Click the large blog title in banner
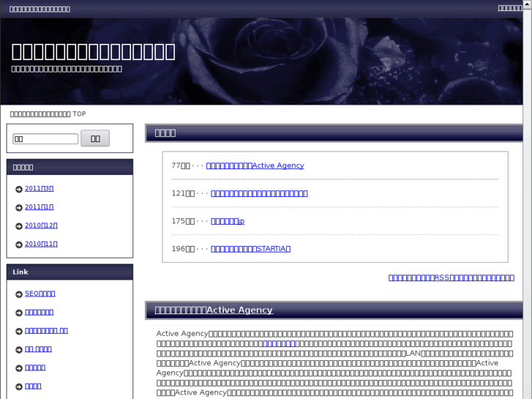This screenshot has width=532, height=399. click(x=94, y=52)
